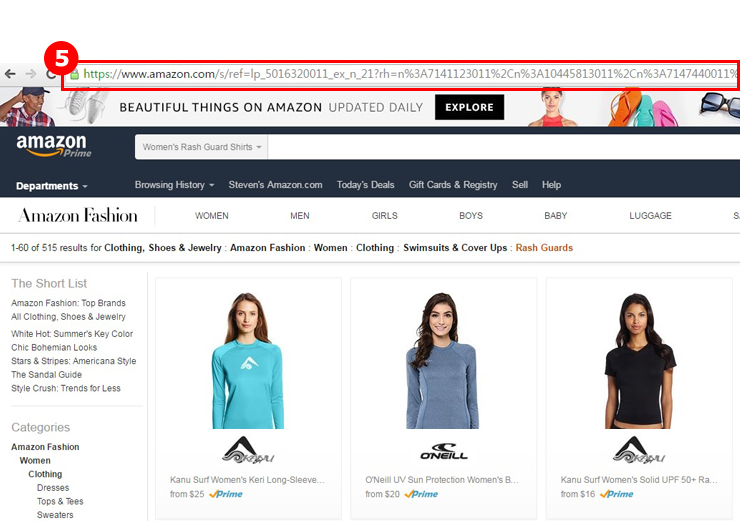Click Clothing, Shoes & Jewelry breadcrumb
The width and height of the screenshot is (740, 532).
[x=162, y=248]
